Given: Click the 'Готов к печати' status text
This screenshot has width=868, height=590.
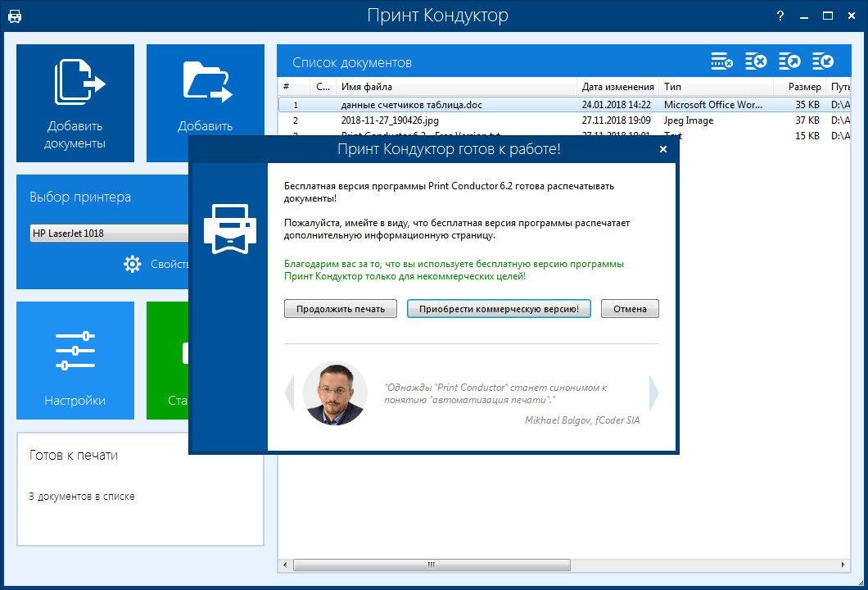Looking at the screenshot, I should pos(74,456).
